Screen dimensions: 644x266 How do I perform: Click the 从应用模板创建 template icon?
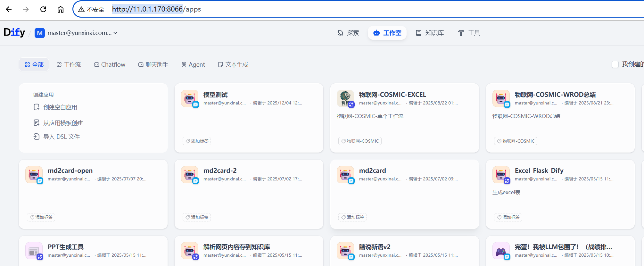coord(37,123)
